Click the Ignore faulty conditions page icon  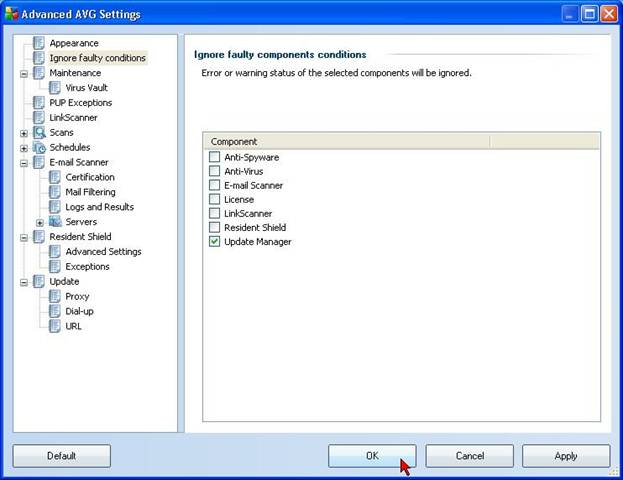39,58
